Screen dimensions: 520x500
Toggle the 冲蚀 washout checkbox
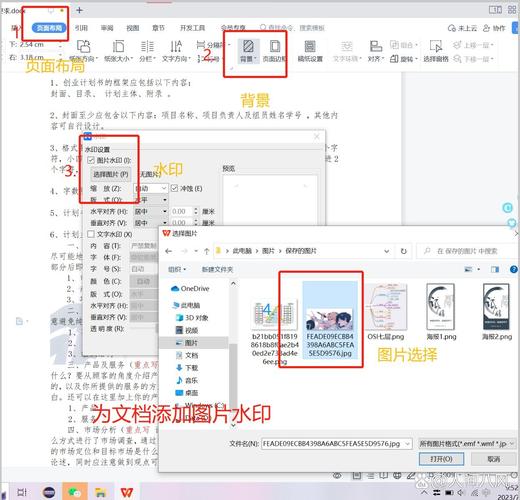[x=174, y=188]
